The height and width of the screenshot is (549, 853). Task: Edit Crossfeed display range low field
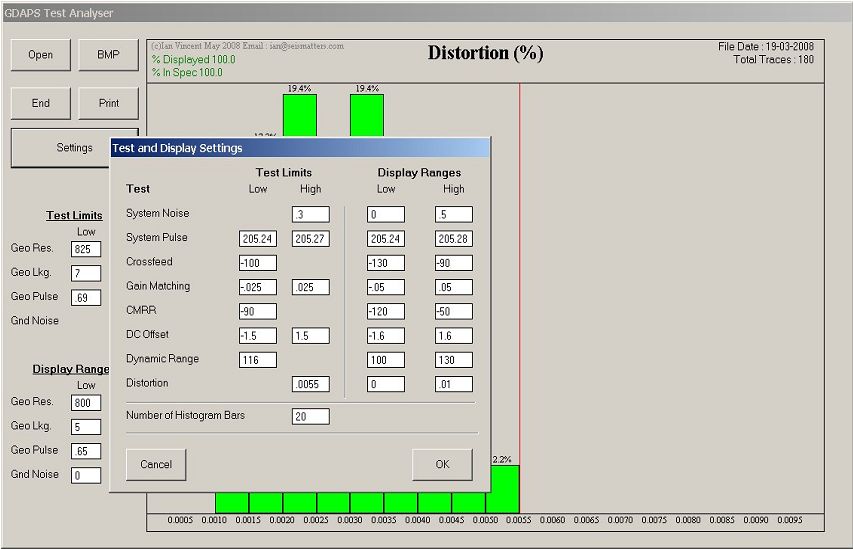tap(386, 263)
